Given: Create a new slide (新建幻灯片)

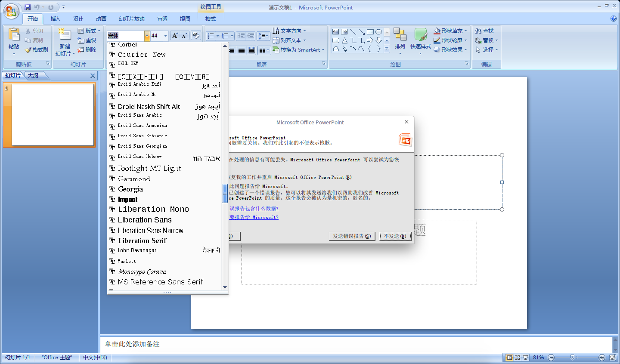Looking at the screenshot, I should pos(65,42).
